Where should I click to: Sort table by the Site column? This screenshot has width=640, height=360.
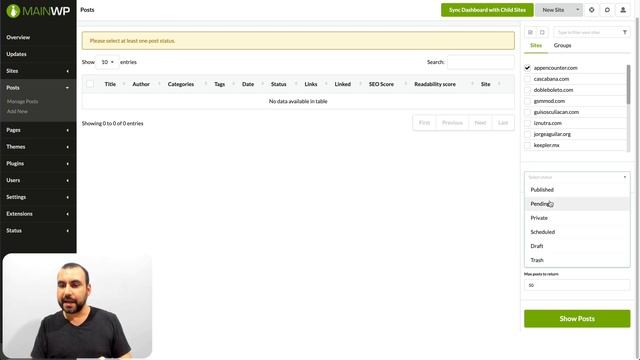(485, 84)
